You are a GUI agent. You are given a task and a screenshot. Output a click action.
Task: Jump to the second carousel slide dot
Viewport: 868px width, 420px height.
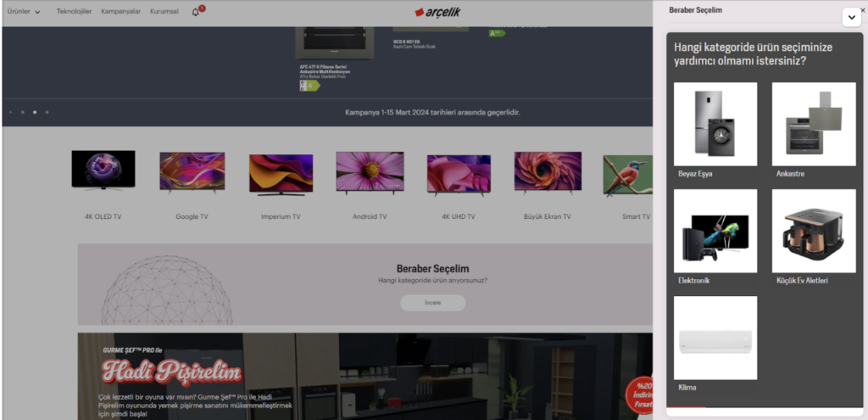(x=23, y=112)
